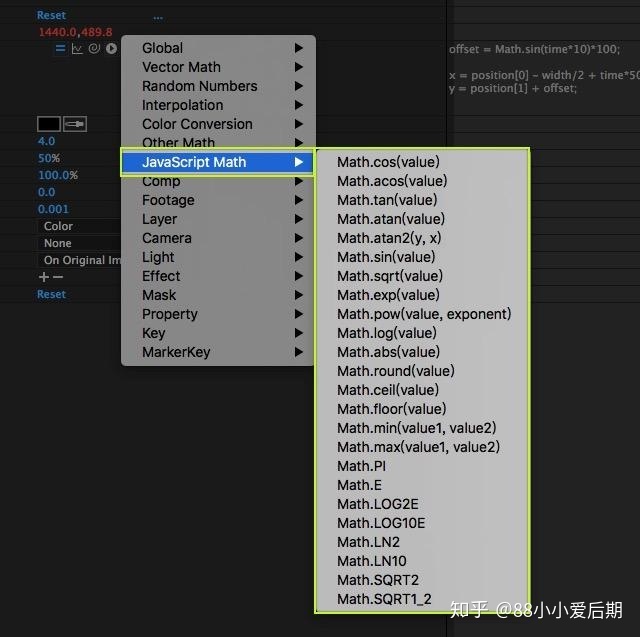The width and height of the screenshot is (640, 637).
Task: Open the Color Conversion submenu
Action: coord(218,124)
